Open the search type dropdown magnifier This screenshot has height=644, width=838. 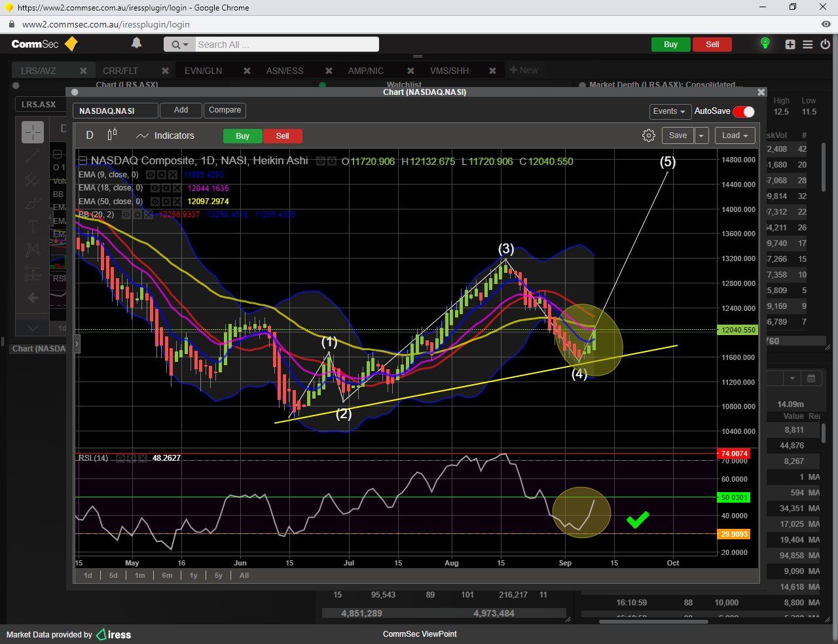click(179, 45)
